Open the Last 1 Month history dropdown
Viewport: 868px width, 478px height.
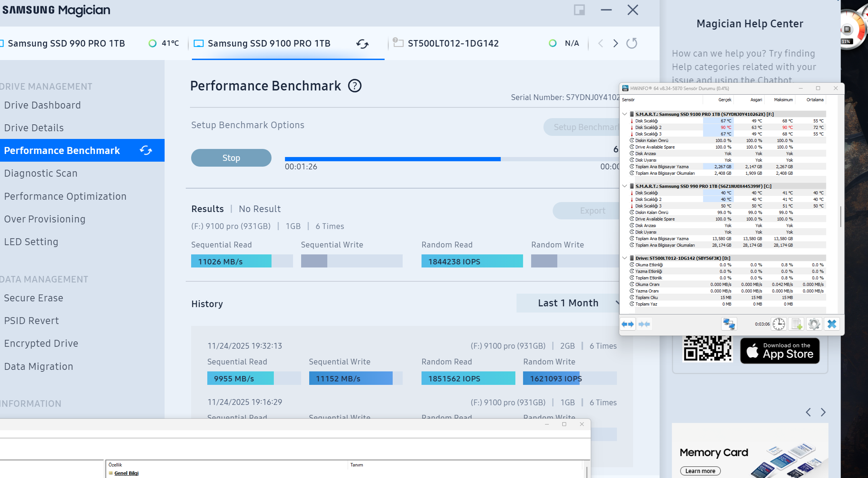(x=568, y=303)
